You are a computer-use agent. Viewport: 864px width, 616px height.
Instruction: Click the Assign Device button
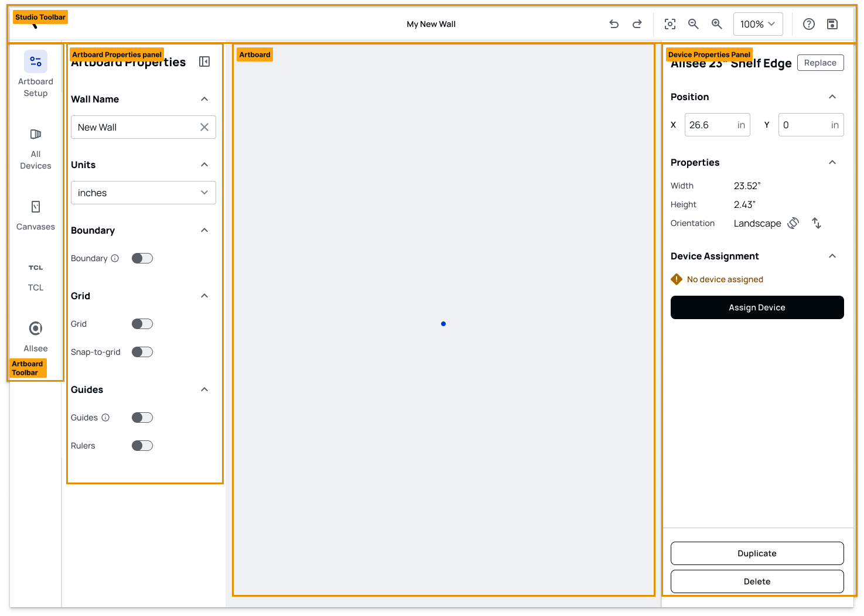[x=757, y=307]
